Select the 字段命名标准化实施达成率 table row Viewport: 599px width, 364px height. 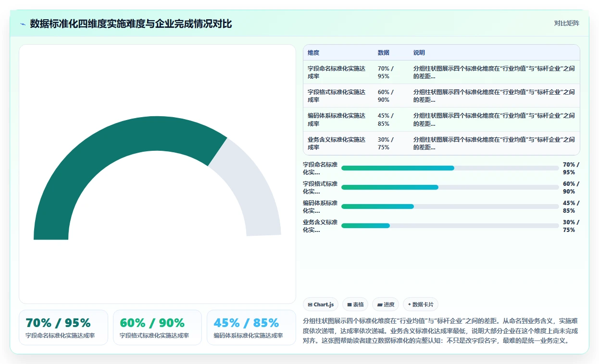pos(441,73)
